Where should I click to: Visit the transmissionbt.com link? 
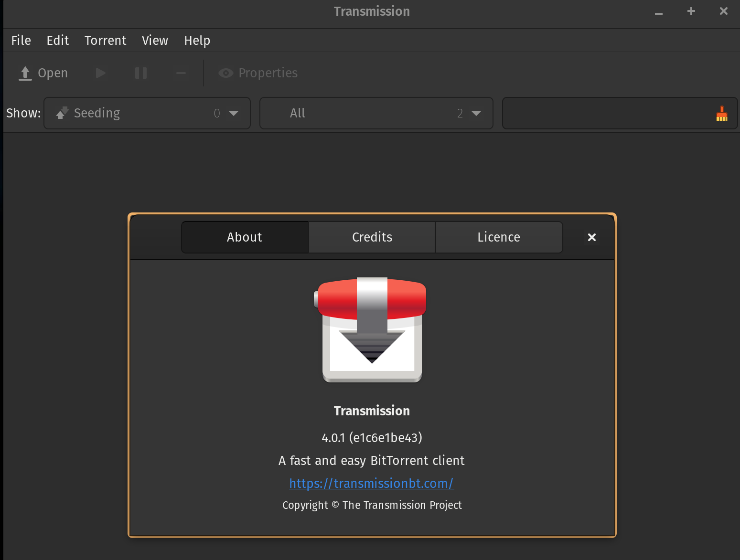pyautogui.click(x=371, y=483)
